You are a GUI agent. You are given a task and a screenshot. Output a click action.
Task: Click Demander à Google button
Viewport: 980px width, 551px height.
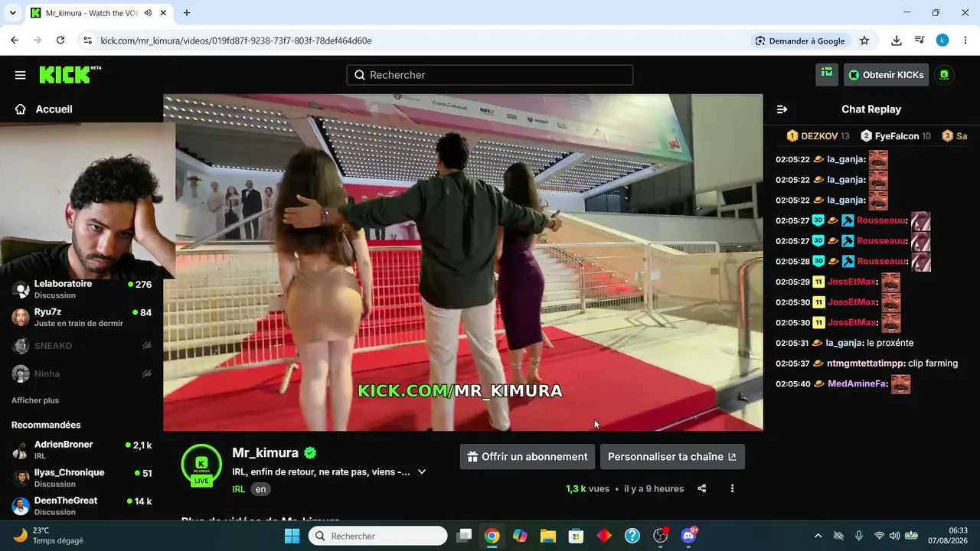click(800, 41)
